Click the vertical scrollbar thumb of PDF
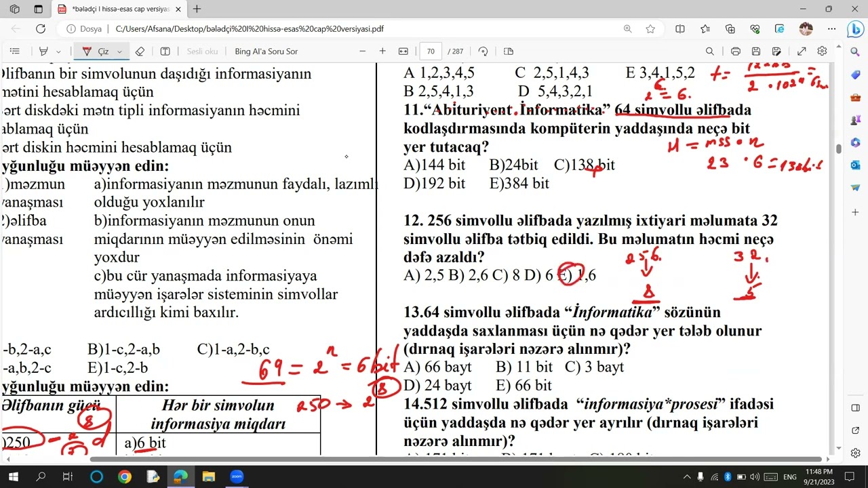Screen dimensions: 868x488 839,149
